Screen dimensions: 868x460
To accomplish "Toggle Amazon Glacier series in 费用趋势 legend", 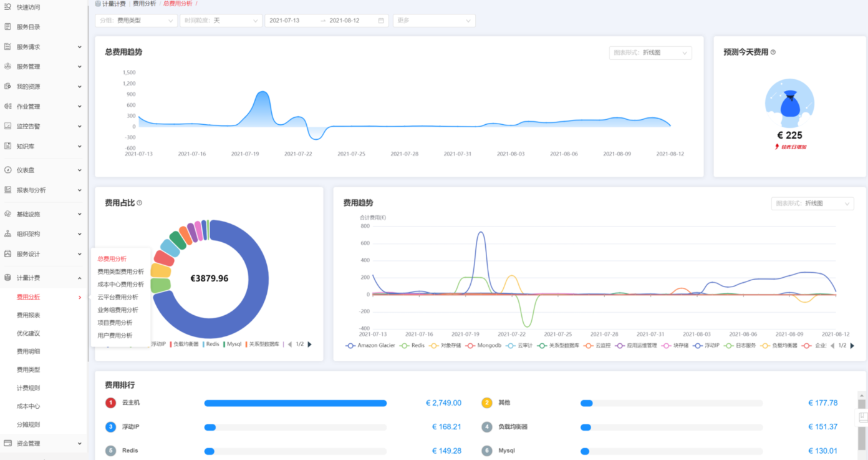I will tap(370, 345).
